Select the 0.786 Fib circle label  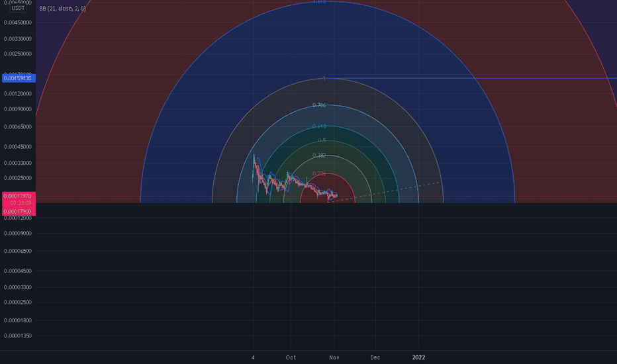(319, 105)
